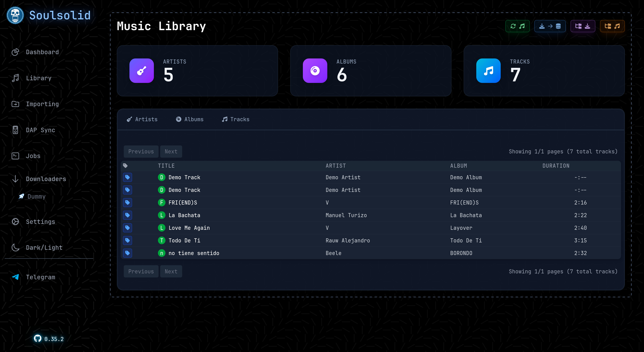Open the Importing page from the sidebar
Viewport: 644px width, 352px height.
point(42,104)
